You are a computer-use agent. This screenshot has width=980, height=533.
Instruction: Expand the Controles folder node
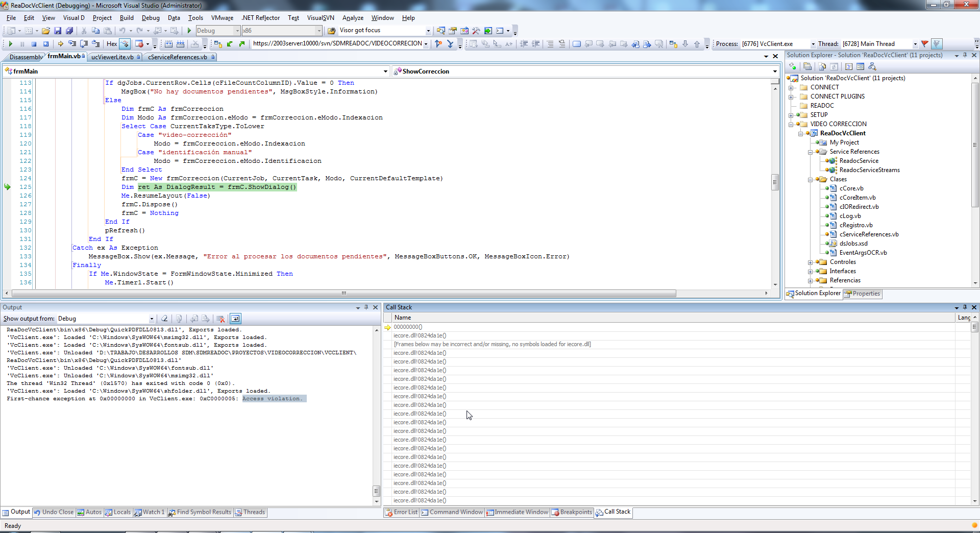pos(810,262)
